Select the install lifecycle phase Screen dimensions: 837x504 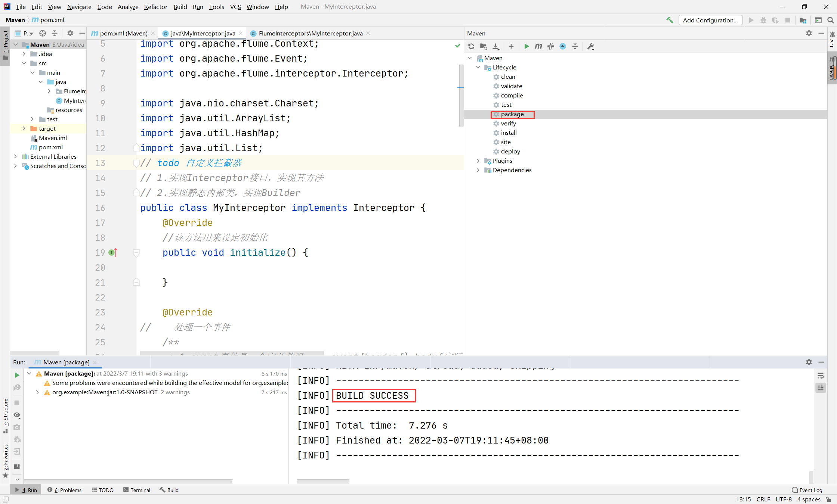(509, 133)
